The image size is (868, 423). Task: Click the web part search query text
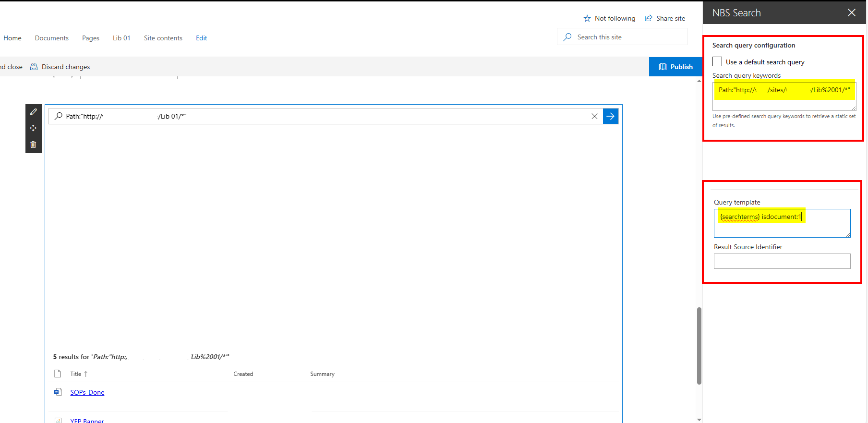point(126,116)
